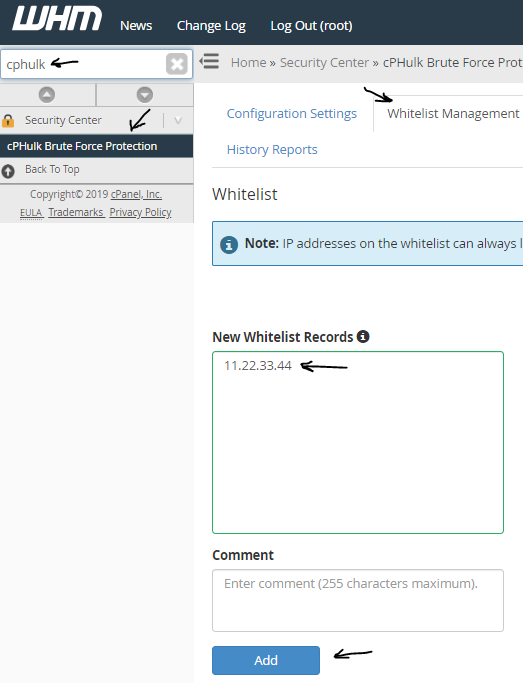The width and height of the screenshot is (523, 683).
Task: Log Out of root account
Action: [311, 26]
